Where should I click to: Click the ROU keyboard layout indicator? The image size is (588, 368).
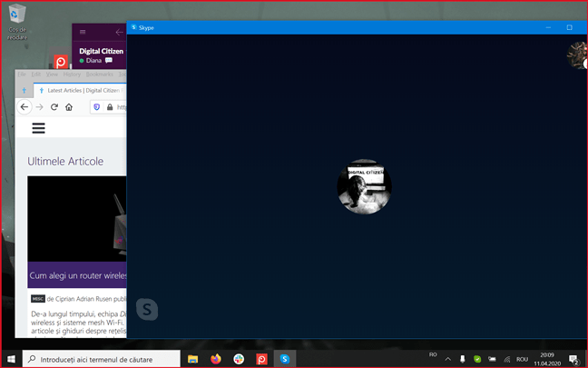(x=522, y=359)
